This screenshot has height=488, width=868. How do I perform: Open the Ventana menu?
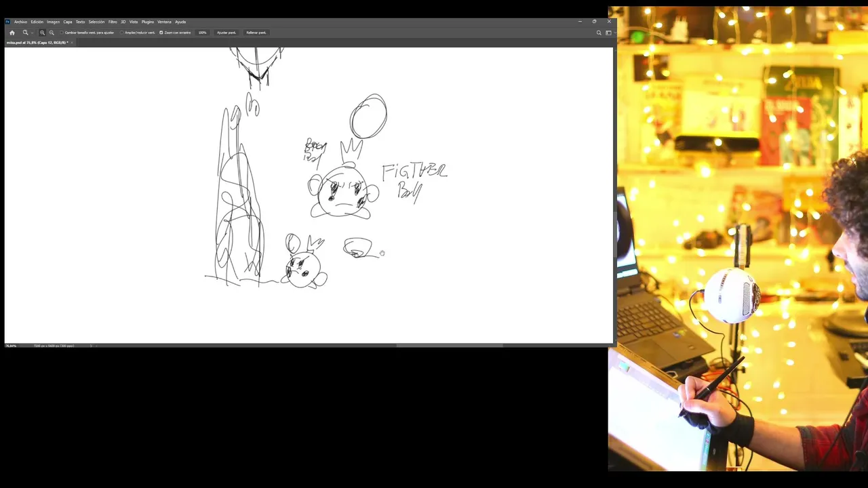coord(164,22)
